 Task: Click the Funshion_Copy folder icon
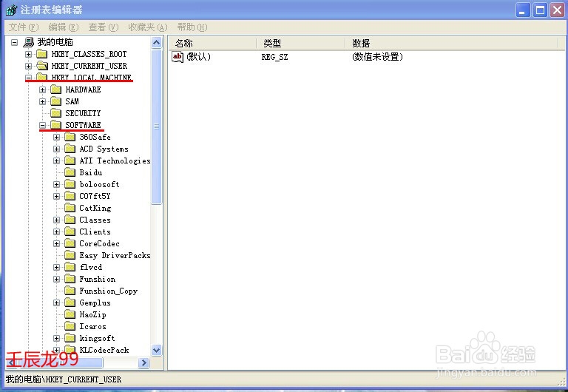coord(70,291)
